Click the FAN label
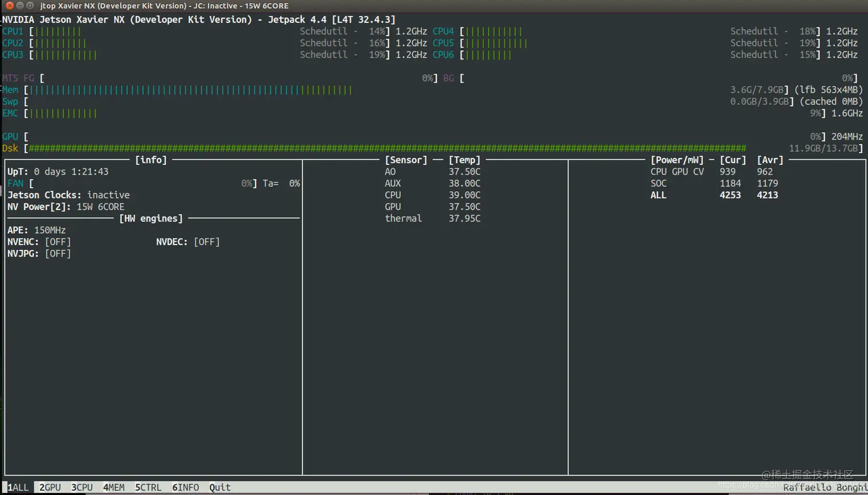This screenshot has height=495, width=868. tap(15, 183)
